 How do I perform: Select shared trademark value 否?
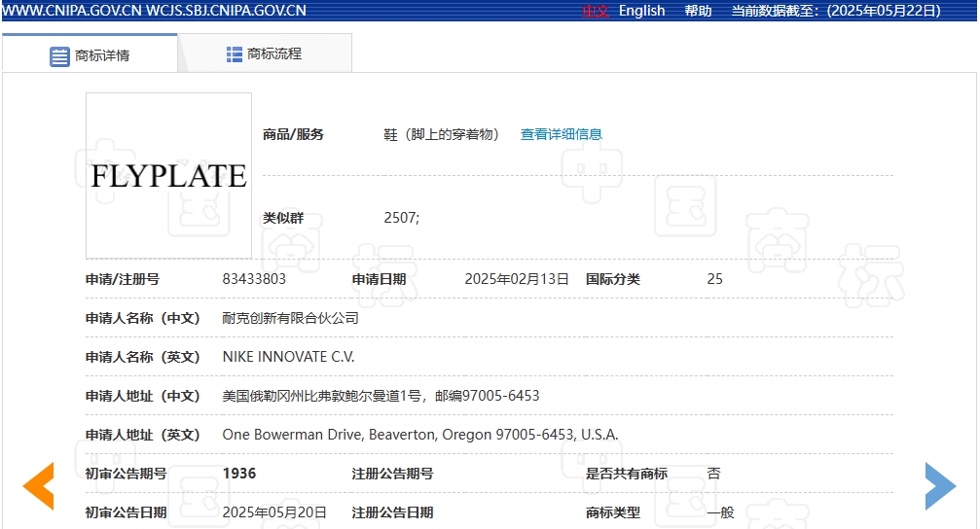(713, 474)
